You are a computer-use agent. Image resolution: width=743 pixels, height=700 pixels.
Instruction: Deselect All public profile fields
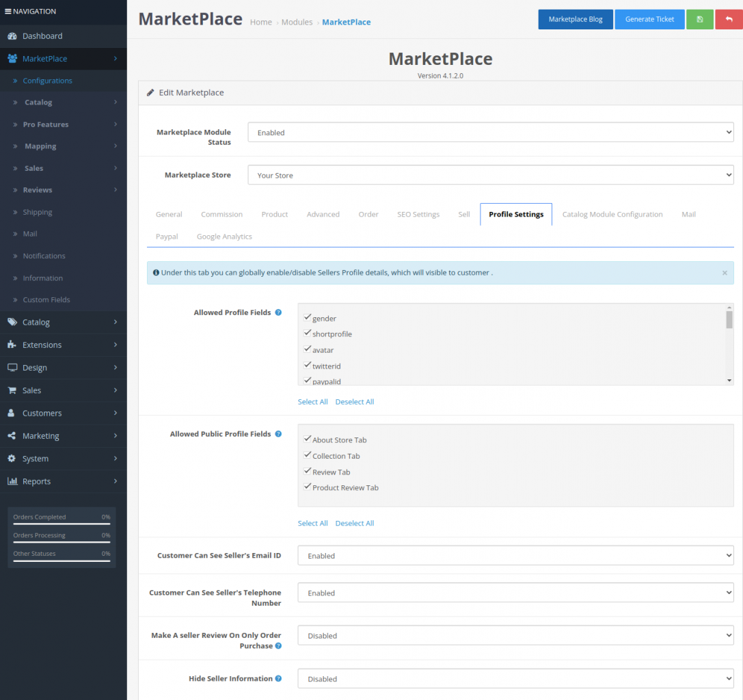pos(355,523)
